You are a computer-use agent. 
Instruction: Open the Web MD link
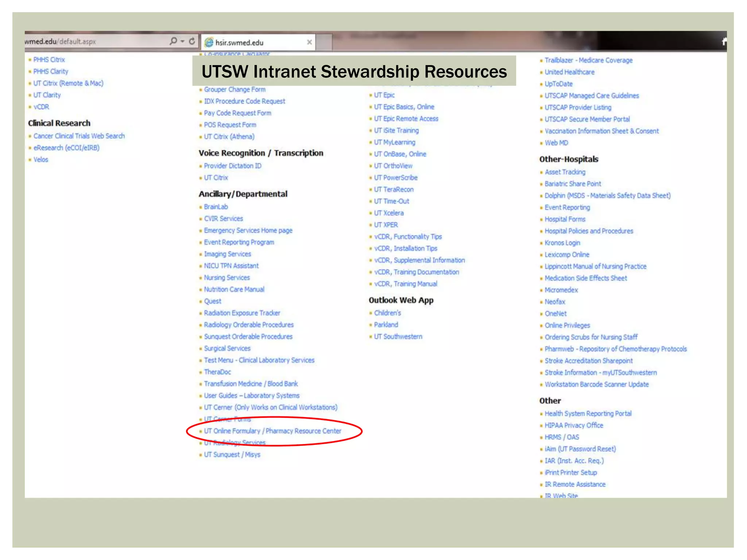pos(556,143)
